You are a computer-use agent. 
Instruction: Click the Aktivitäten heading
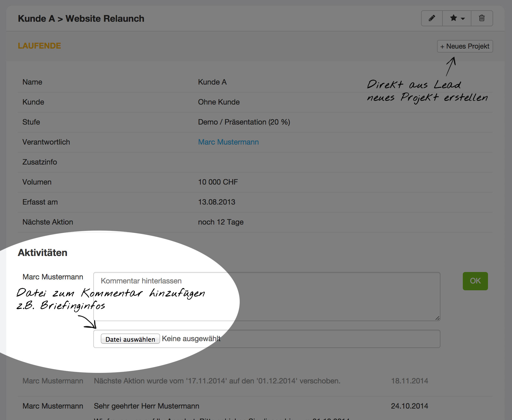tap(43, 253)
